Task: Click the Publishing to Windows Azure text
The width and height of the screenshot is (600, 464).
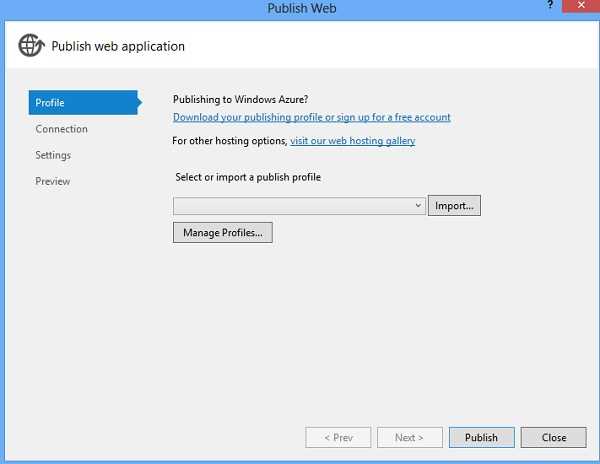Action: [240, 100]
